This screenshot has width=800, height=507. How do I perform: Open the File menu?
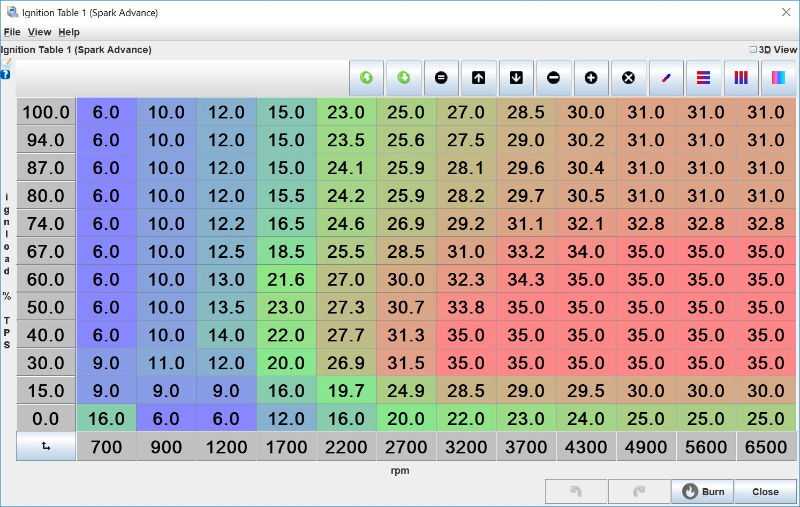click(x=12, y=32)
